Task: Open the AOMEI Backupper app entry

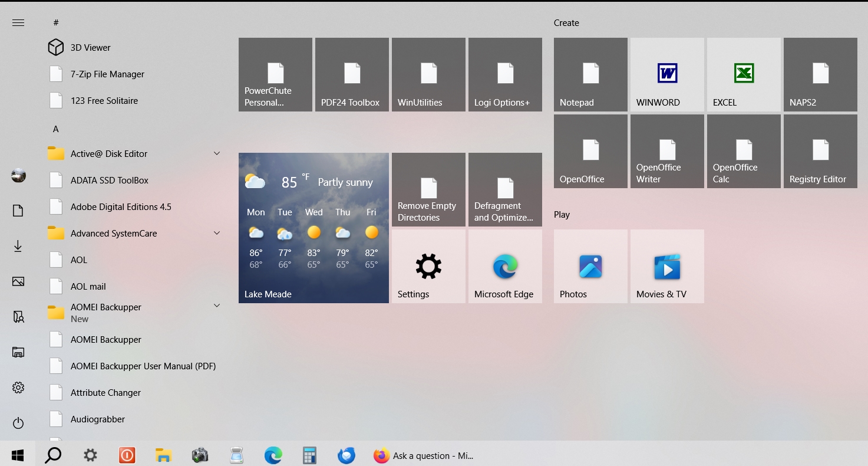Action: click(134, 339)
